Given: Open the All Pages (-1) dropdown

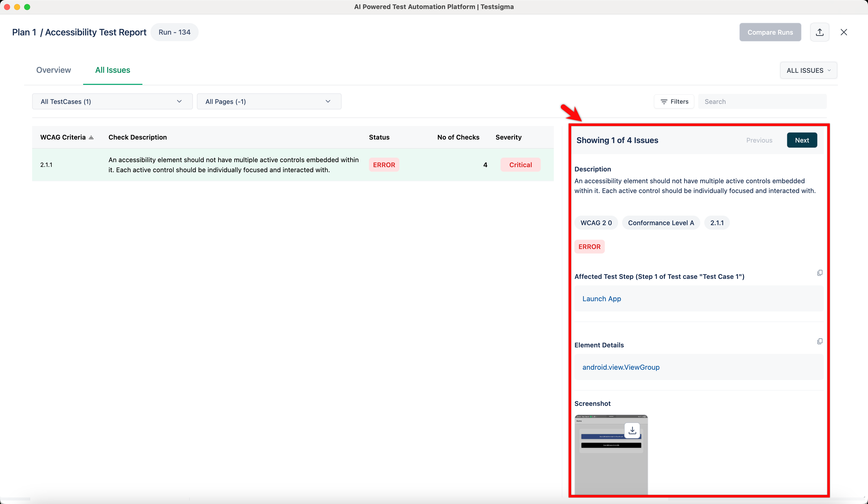Looking at the screenshot, I should click(x=269, y=102).
